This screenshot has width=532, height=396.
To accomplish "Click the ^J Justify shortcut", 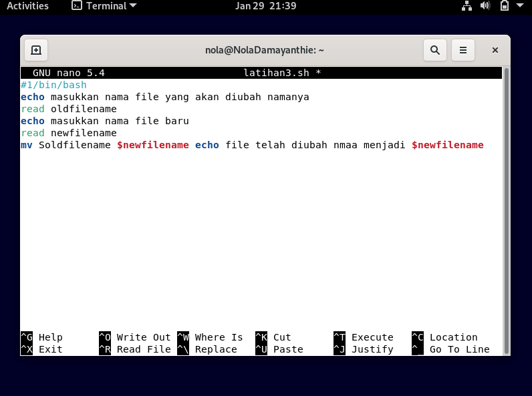I will click(x=364, y=349).
